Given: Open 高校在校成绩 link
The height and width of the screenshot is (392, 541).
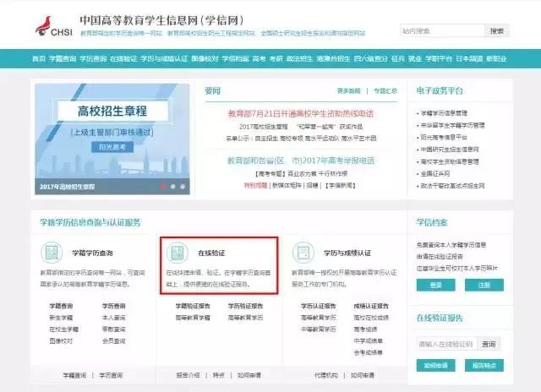Looking at the screenshot, I should click(x=371, y=318).
